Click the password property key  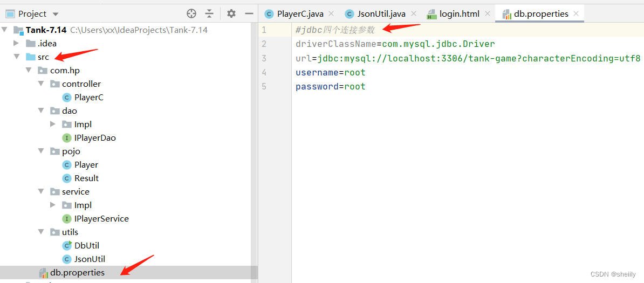[x=317, y=87]
